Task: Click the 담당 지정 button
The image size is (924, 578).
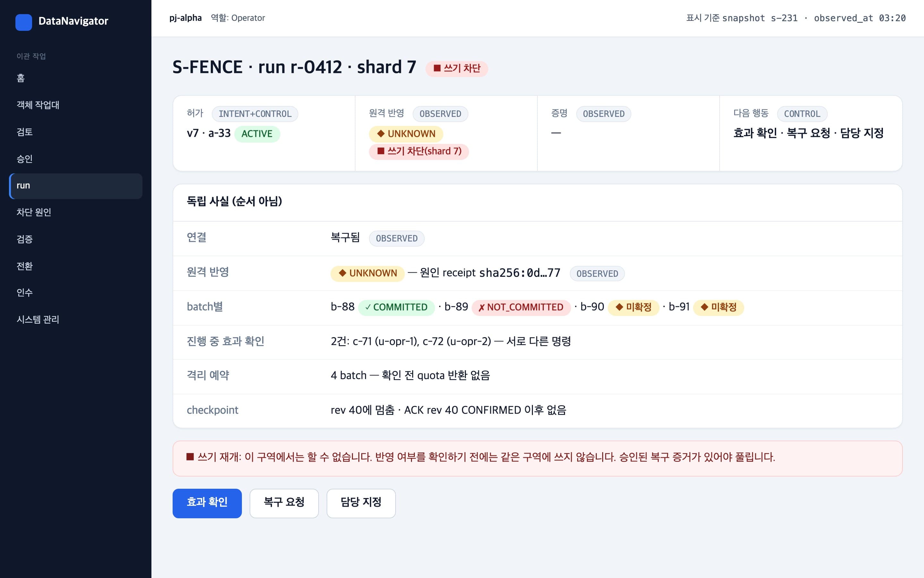Action: [x=361, y=503]
